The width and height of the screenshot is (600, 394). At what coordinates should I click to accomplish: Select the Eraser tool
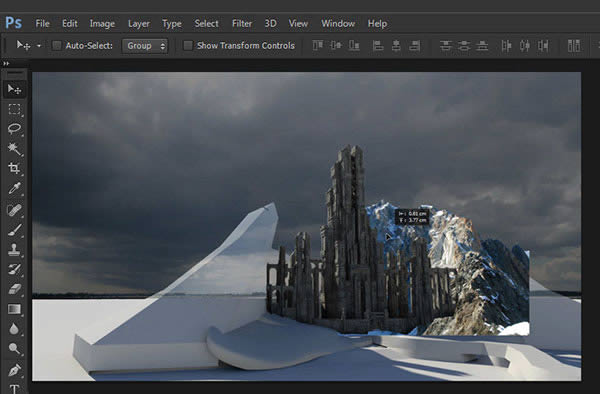[15, 289]
